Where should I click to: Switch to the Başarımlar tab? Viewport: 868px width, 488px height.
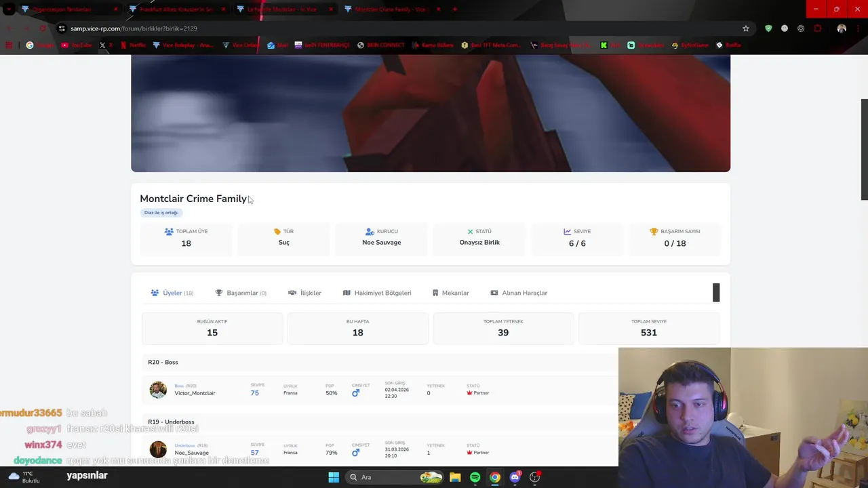coord(241,293)
